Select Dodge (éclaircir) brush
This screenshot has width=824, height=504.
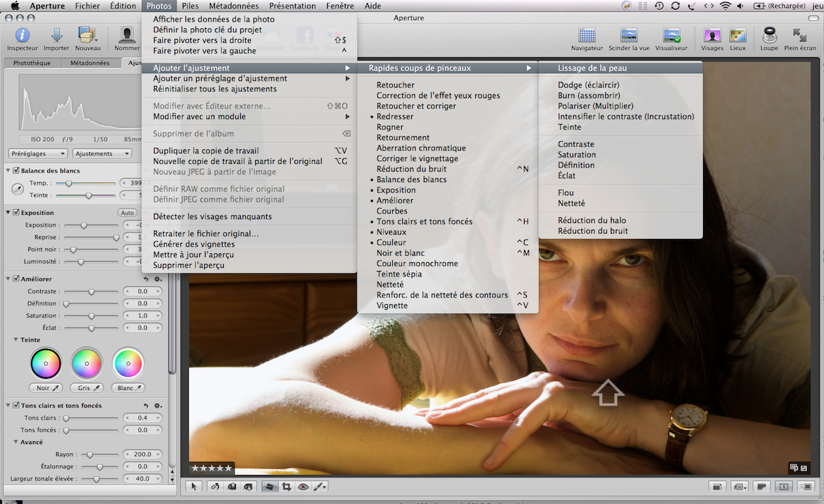[x=620, y=85]
